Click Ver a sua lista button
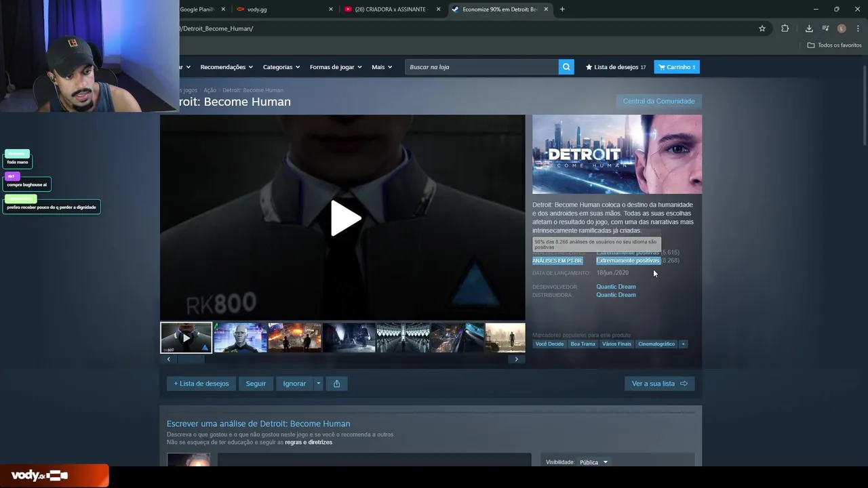The width and height of the screenshot is (868, 488). pos(659,384)
